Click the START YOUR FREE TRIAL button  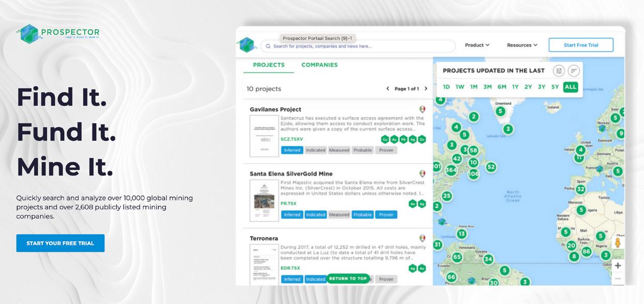click(61, 243)
